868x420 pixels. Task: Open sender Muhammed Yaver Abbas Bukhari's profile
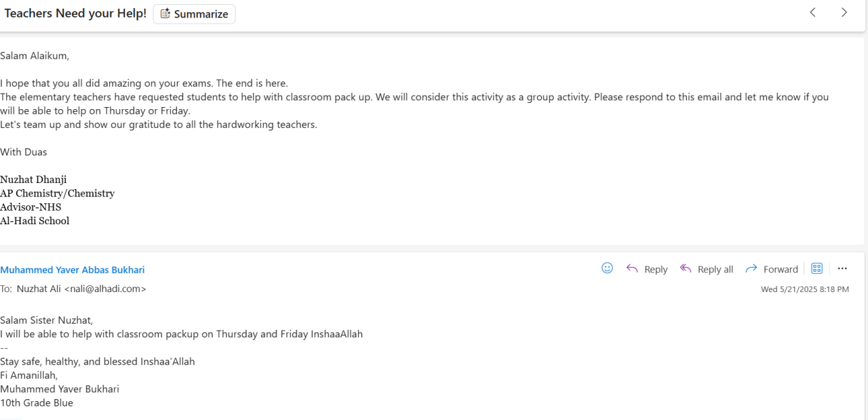click(x=73, y=270)
